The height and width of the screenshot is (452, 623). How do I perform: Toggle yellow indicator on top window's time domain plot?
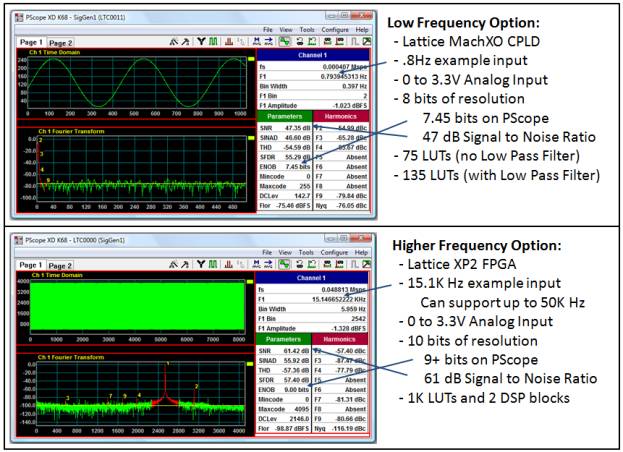(x=252, y=60)
